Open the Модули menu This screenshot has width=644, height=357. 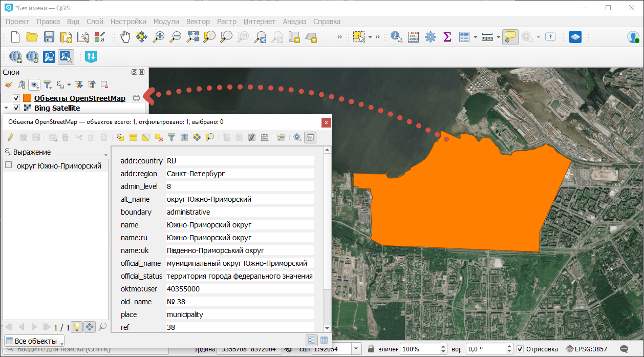[x=166, y=22]
